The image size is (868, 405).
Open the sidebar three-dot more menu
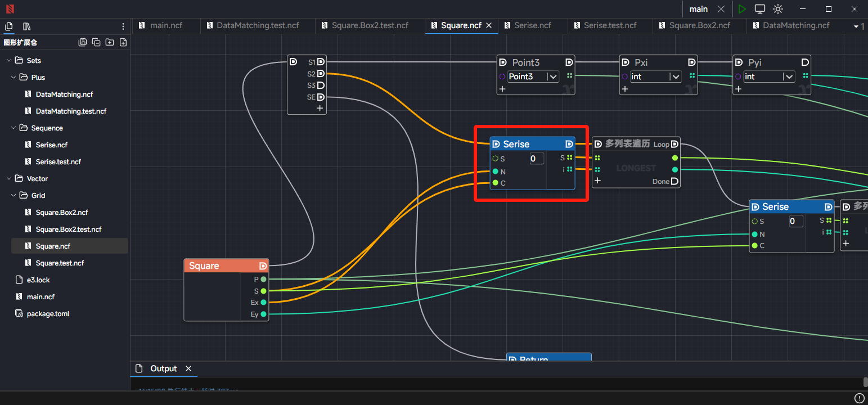[123, 26]
